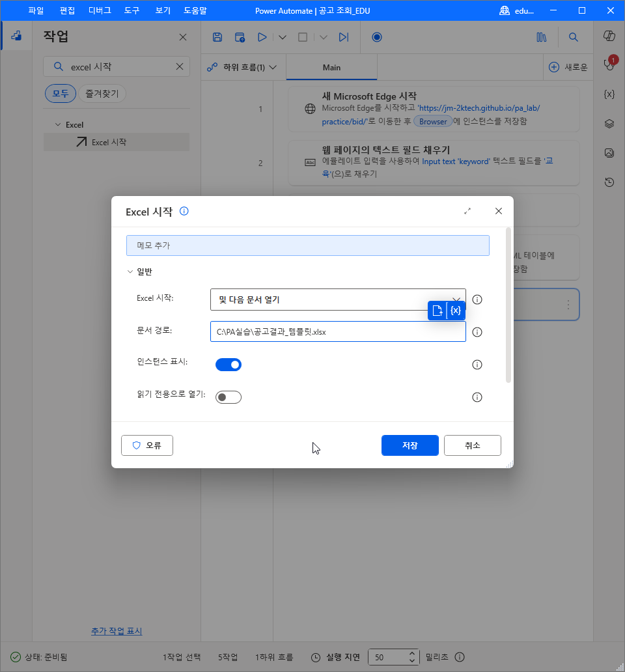
Task: Click the 실행 지연 value field
Action: pos(387,657)
